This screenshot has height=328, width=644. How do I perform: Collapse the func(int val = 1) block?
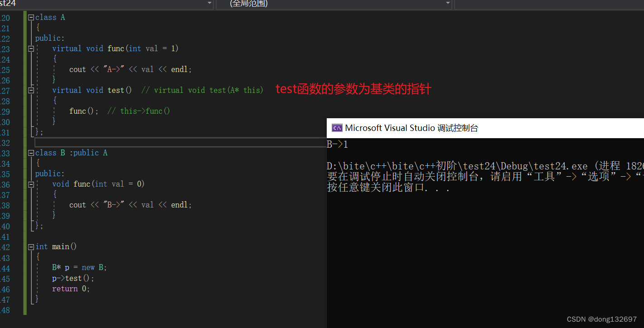pyautogui.click(x=31, y=48)
